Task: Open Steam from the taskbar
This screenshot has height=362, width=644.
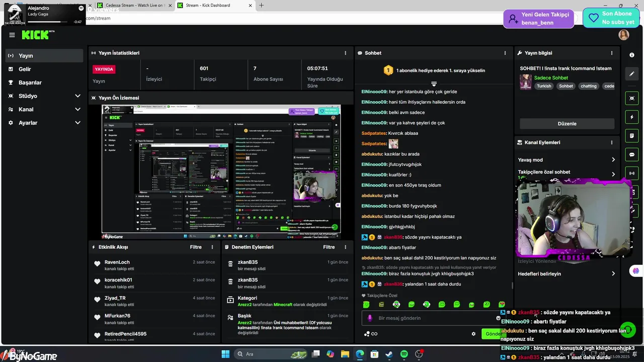Action: pyautogui.click(x=389, y=354)
